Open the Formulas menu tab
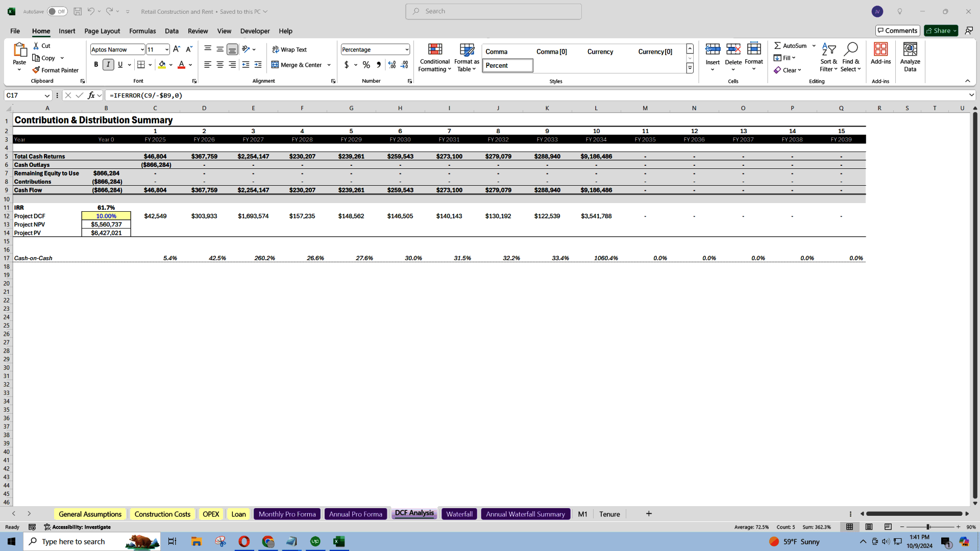Screen dimensions: 980x551 [142, 31]
